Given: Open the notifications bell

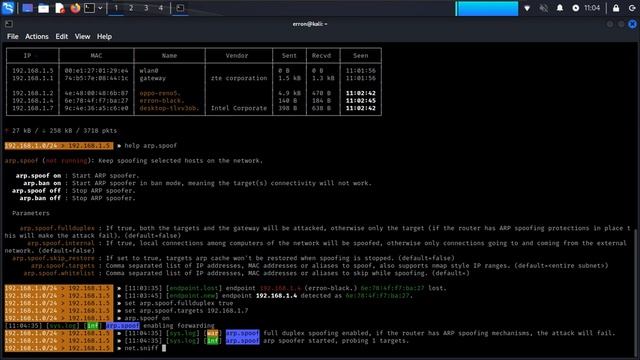Looking at the screenshot, I should pos(560,8).
